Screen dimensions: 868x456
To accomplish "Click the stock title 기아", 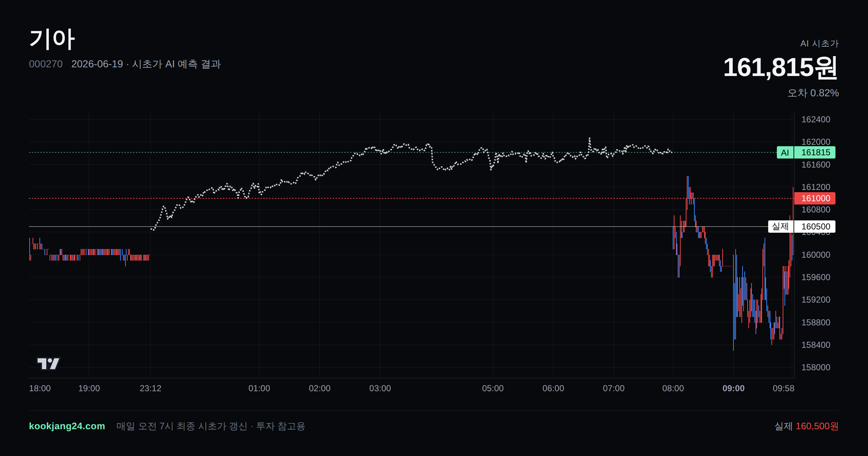I will (52, 39).
